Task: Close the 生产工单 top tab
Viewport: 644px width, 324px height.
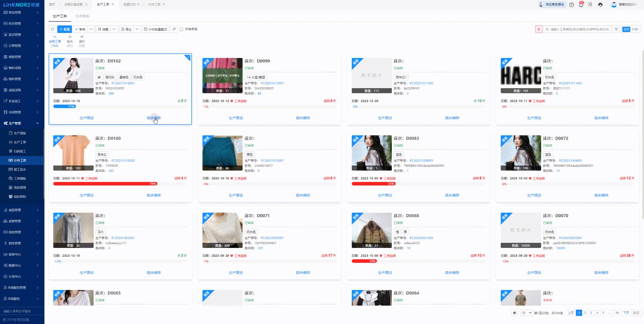Action: pyautogui.click(x=113, y=4)
